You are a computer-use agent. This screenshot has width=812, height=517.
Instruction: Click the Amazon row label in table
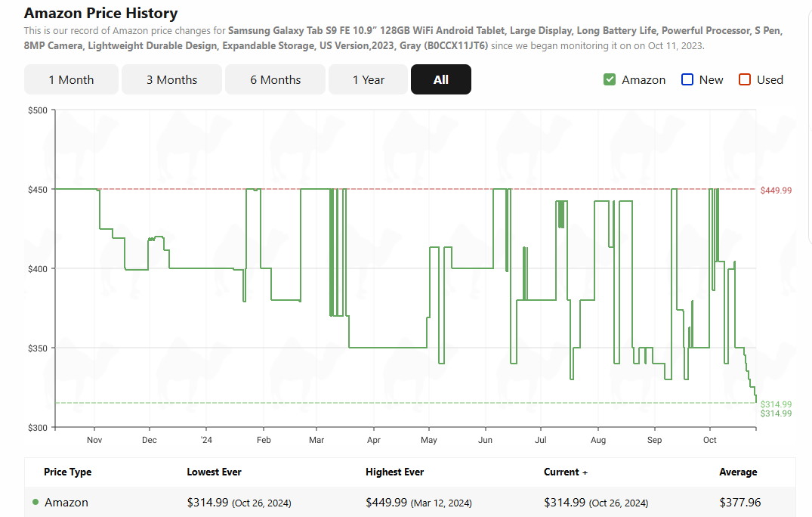(66, 503)
